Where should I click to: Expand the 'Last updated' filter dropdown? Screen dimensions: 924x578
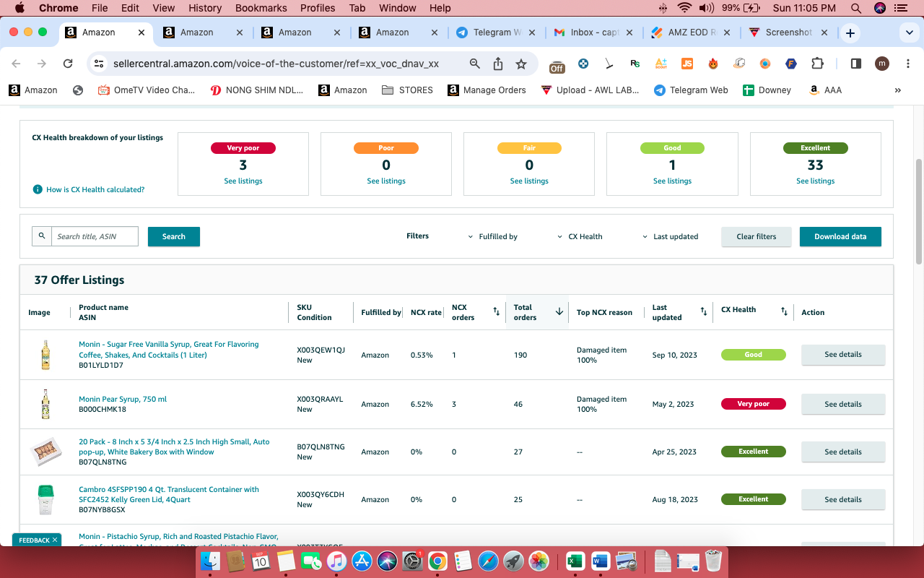point(671,236)
